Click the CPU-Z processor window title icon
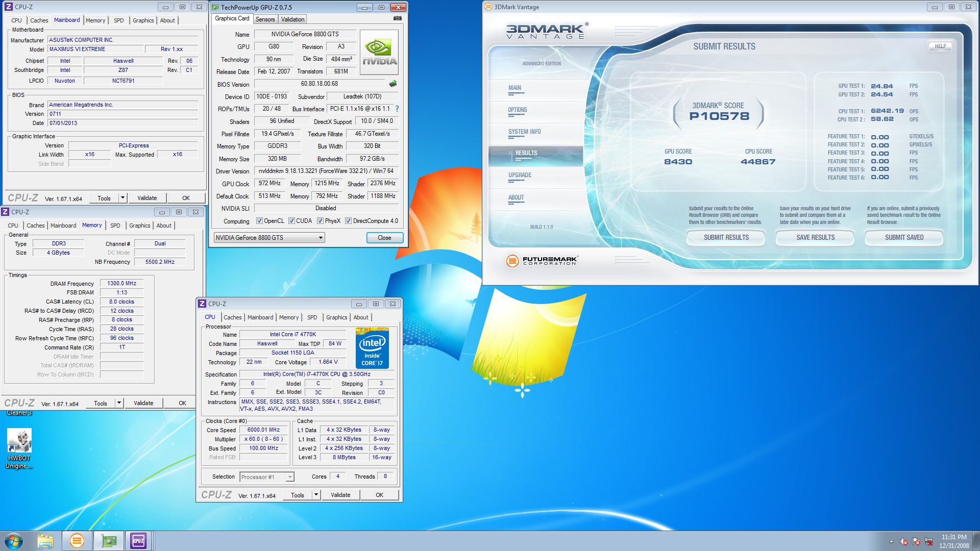 (x=202, y=304)
